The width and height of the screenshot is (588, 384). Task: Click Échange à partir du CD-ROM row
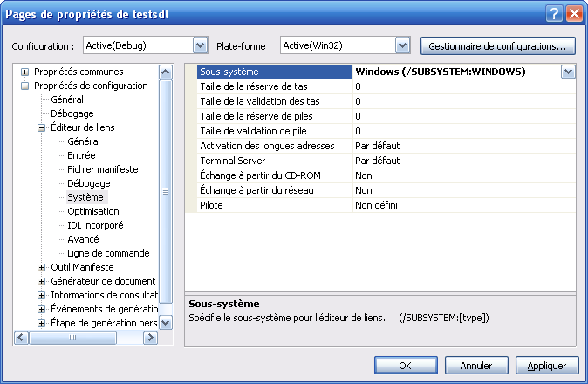coord(386,175)
